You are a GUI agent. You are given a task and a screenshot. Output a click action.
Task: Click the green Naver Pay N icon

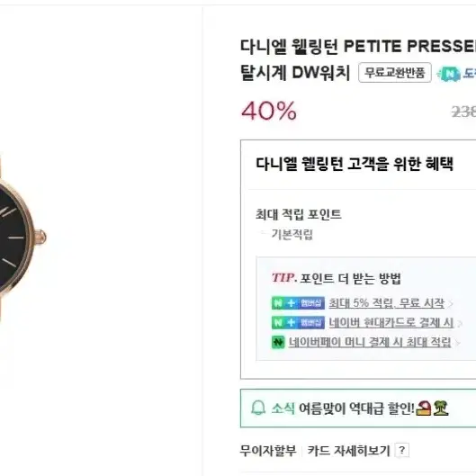click(278, 342)
